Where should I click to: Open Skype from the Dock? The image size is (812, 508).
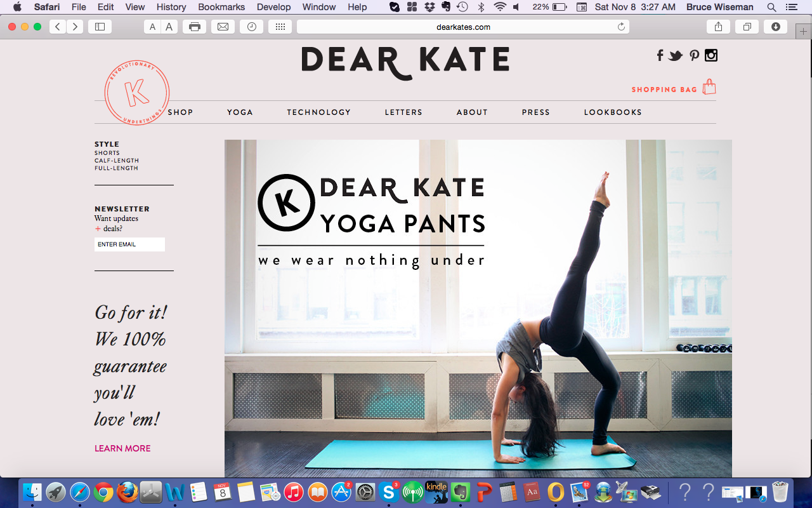pyautogui.click(x=388, y=492)
